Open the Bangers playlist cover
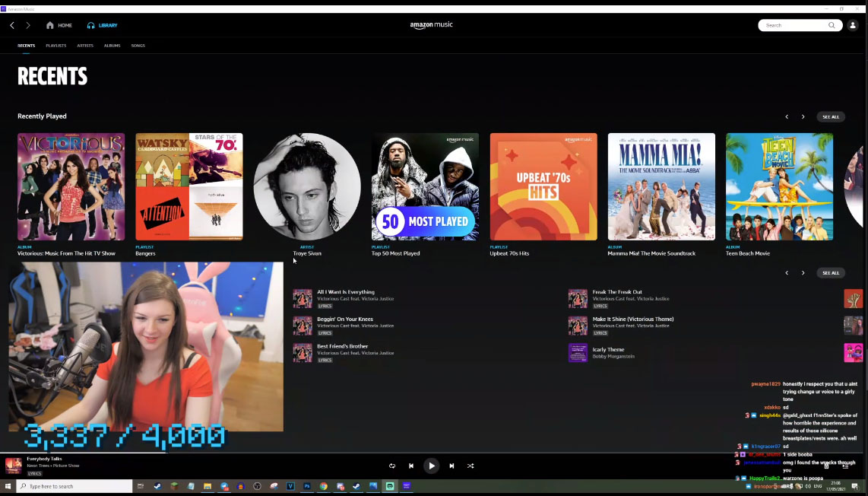Screen dimensions: 868x496 pyautogui.click(x=189, y=187)
